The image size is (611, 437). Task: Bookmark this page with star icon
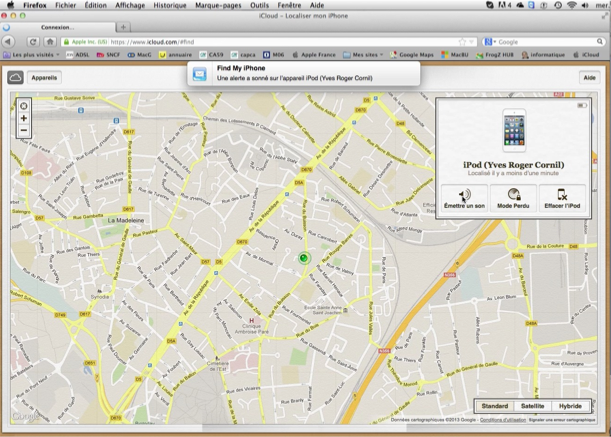pyautogui.click(x=462, y=42)
